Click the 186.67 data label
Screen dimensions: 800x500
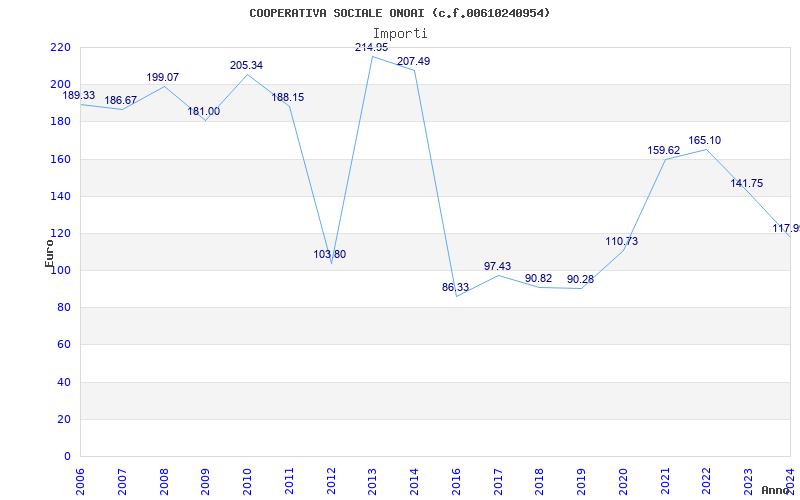tap(120, 101)
